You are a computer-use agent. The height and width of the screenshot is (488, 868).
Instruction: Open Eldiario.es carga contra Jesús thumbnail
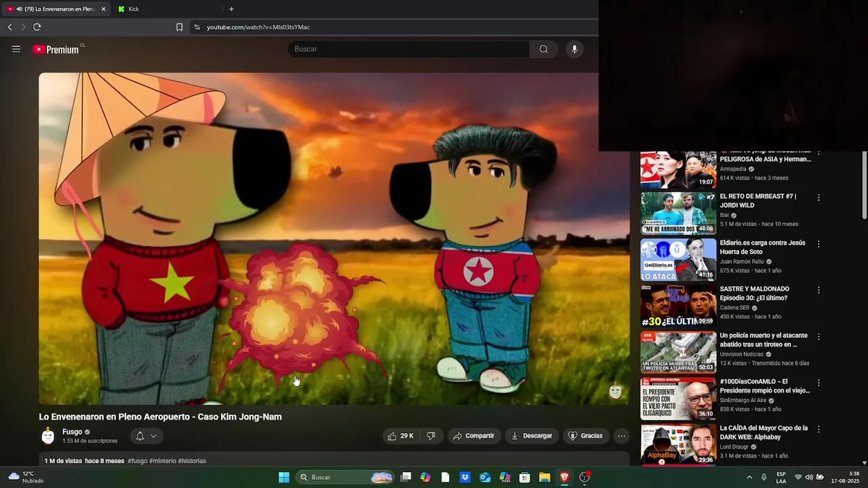click(x=678, y=260)
